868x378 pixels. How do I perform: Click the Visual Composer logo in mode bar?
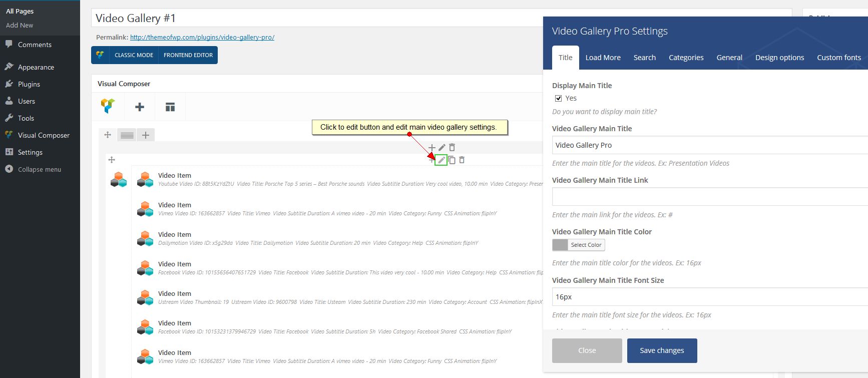pos(100,55)
